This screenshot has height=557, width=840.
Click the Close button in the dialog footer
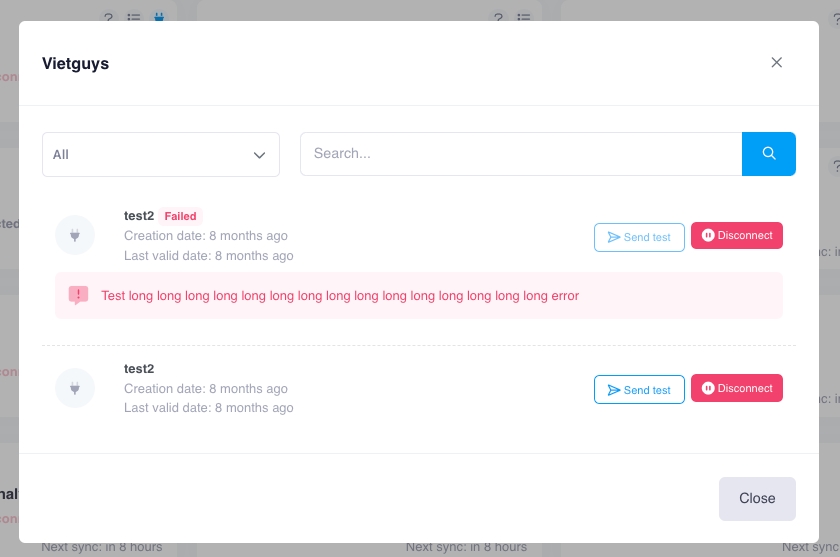(756, 499)
